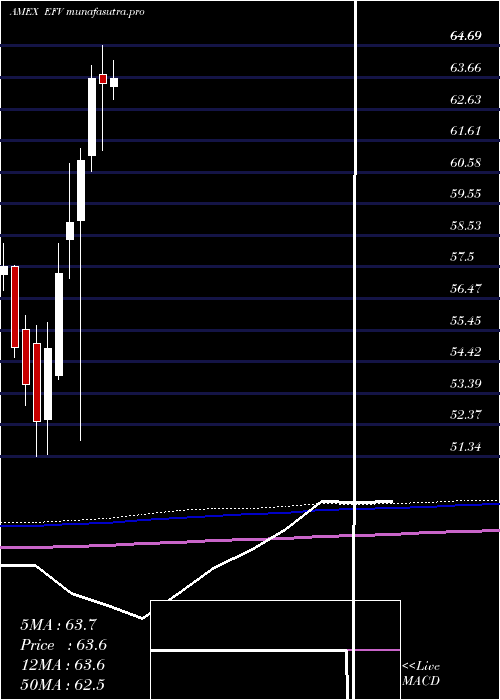Select the long red candle starting at 57.5
This screenshot has width=500, height=700.
[x=15, y=307]
